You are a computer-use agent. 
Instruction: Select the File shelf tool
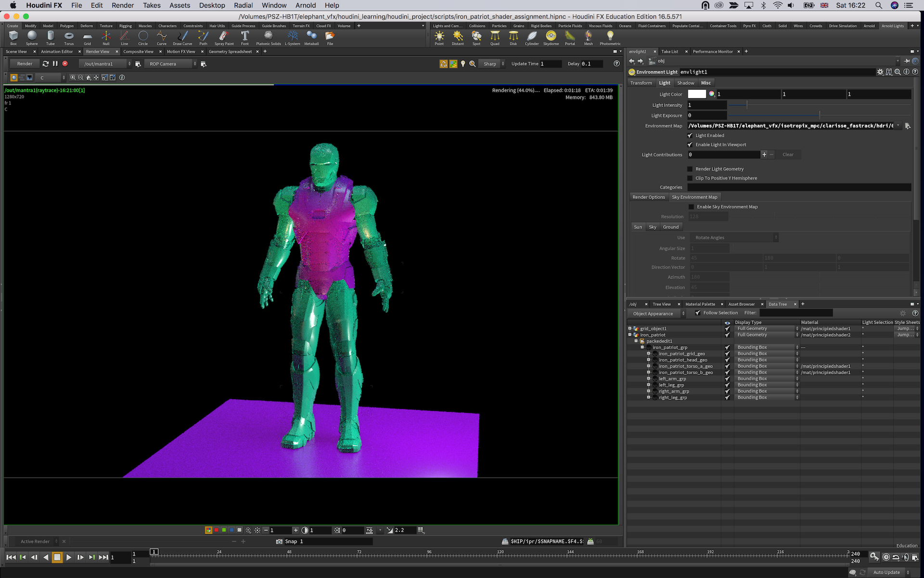[330, 38]
